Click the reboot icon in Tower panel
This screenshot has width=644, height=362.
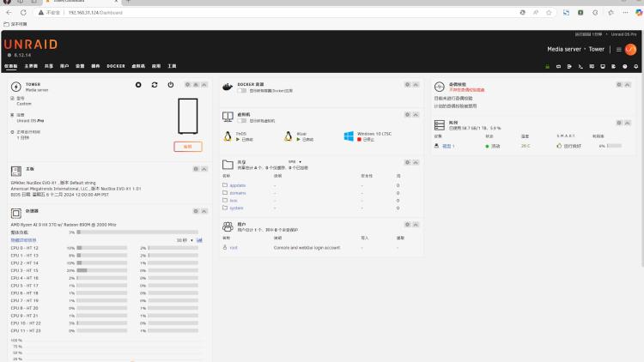tap(155, 85)
